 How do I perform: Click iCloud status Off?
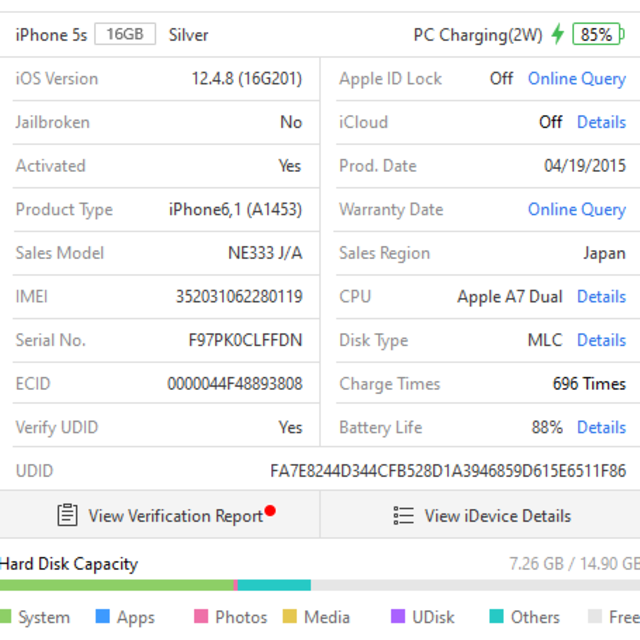(550, 122)
